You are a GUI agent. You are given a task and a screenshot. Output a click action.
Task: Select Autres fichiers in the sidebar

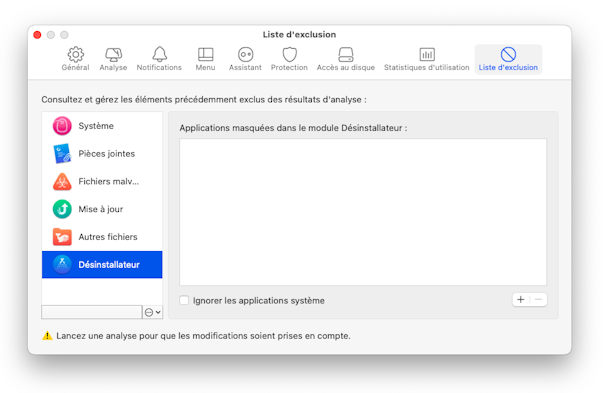tap(102, 237)
